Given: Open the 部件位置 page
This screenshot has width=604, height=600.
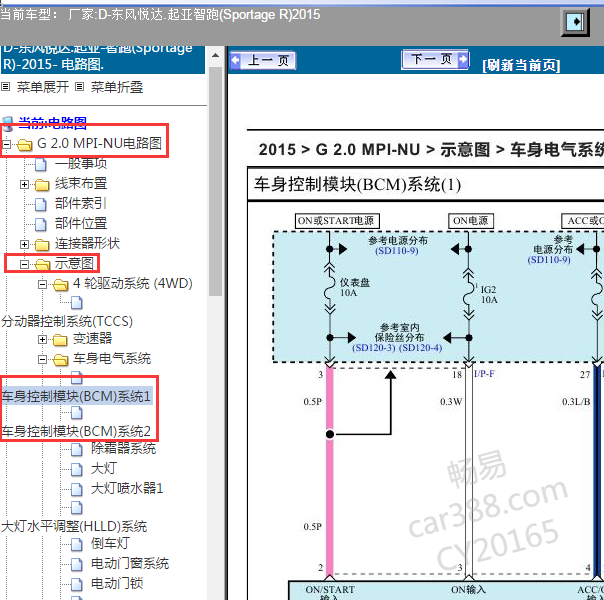Looking at the screenshot, I should tap(81, 223).
